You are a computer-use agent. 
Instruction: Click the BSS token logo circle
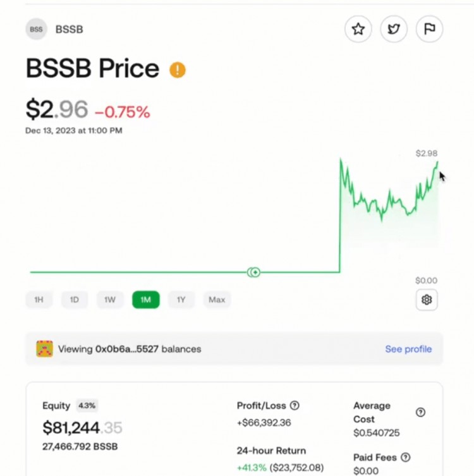(36, 30)
